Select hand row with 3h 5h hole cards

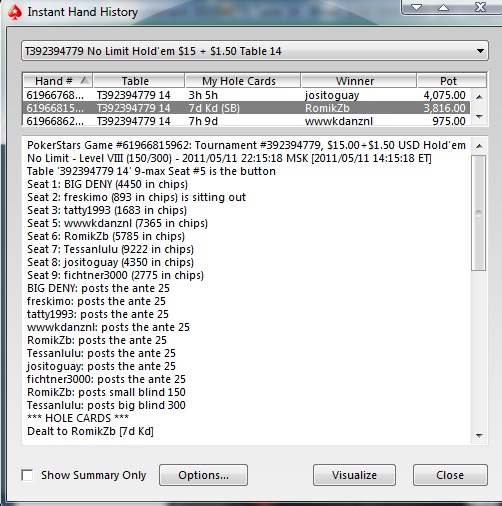pos(246,95)
